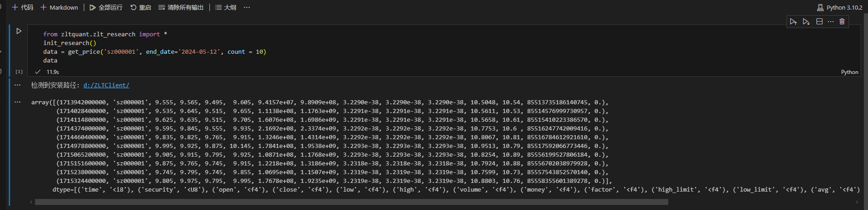Open array output's ellipsis actions menu
The image size is (868, 210).
(17, 102)
